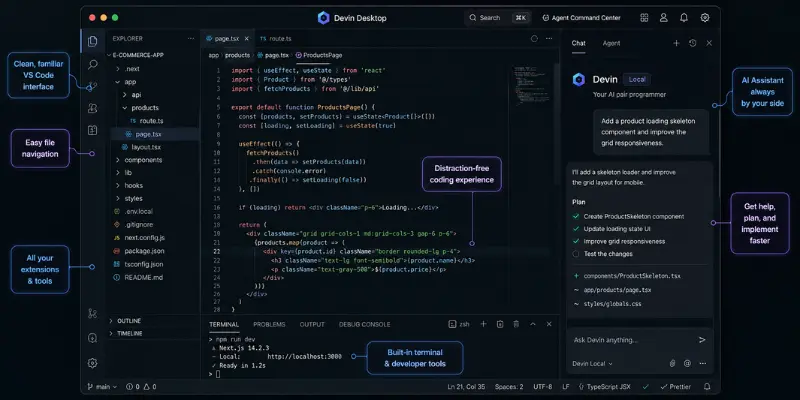Click the ProductsPage breadcrumb item
The image size is (800, 400).
point(319,55)
